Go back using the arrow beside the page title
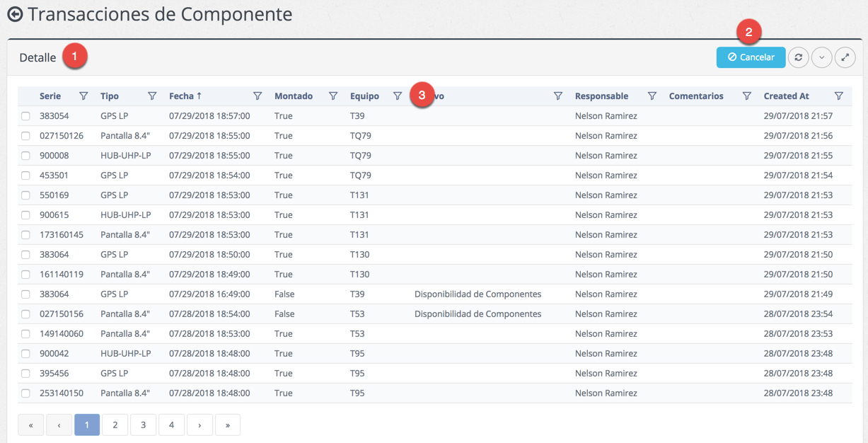 coord(15,14)
